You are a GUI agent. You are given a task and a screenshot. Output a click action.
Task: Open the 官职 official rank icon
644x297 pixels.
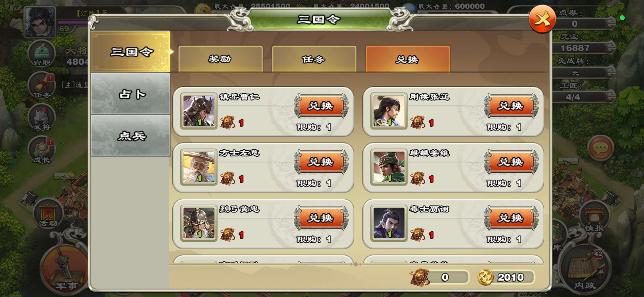42,54
